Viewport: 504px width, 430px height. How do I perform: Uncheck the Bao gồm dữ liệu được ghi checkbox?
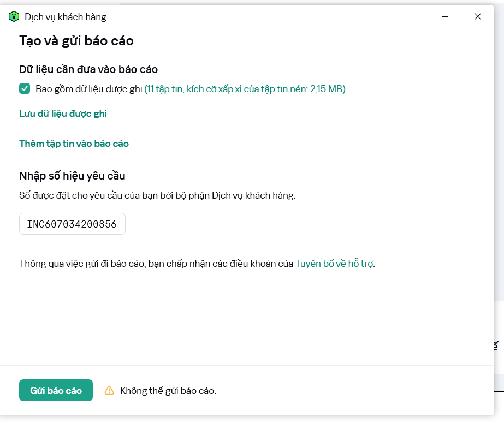point(25,89)
